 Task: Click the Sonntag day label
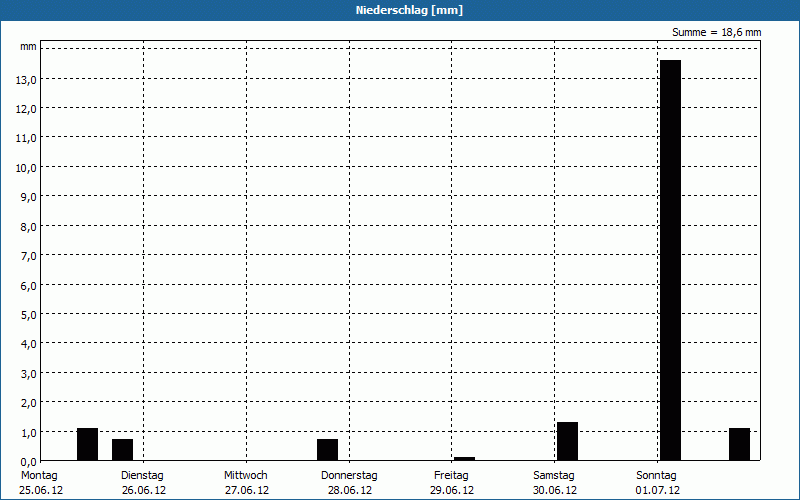coord(656,475)
